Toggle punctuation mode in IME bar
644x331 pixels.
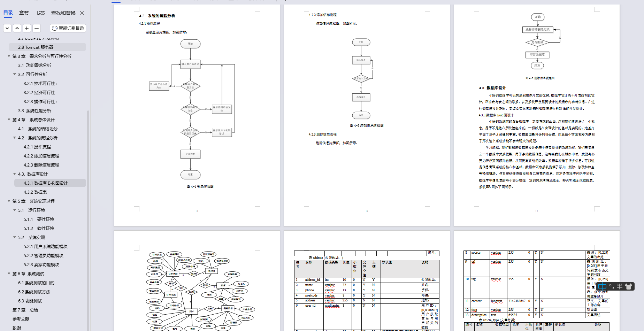click(x=612, y=286)
